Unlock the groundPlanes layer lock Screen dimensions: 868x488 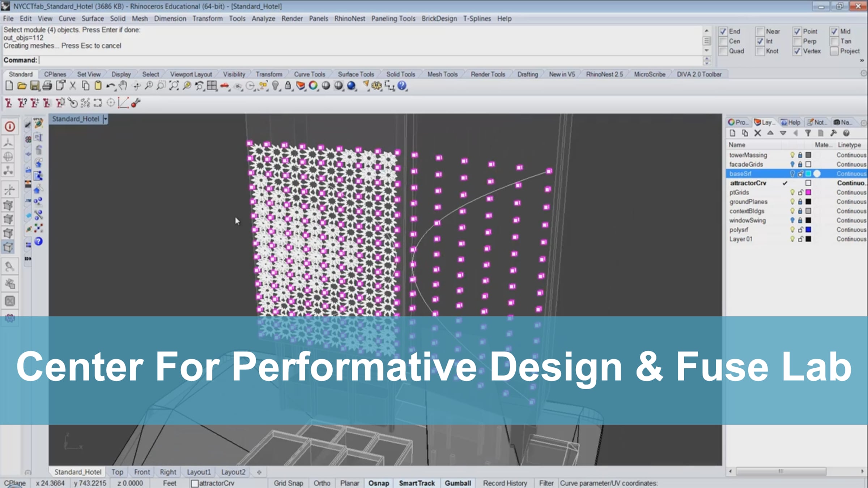click(x=800, y=202)
